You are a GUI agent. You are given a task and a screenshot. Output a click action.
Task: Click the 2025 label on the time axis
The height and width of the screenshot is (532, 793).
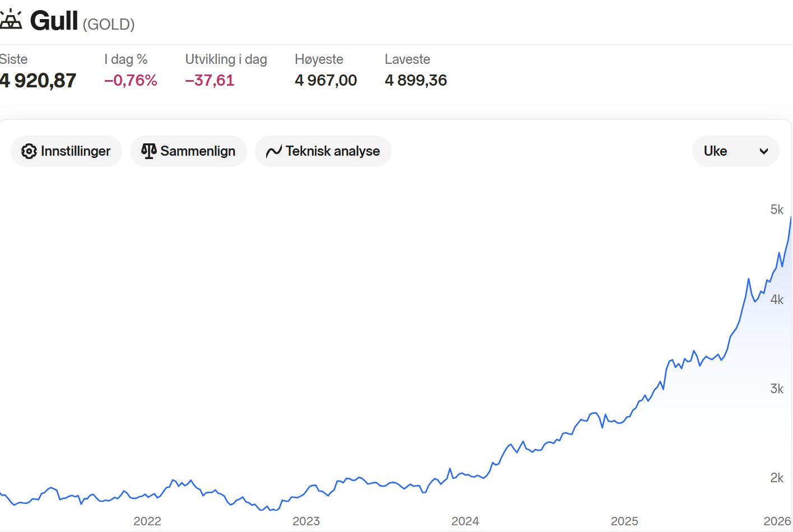tap(624, 521)
